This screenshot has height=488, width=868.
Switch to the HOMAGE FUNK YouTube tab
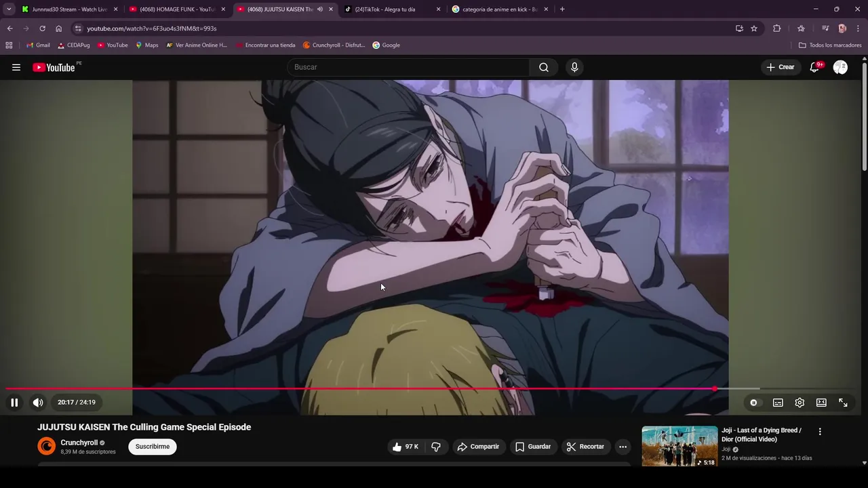[x=176, y=9]
